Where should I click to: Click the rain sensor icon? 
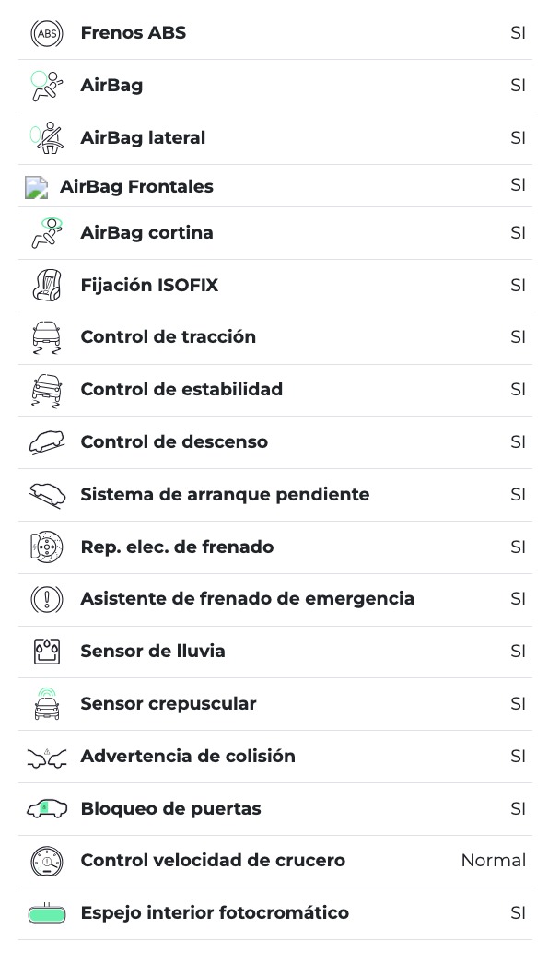click(x=46, y=652)
